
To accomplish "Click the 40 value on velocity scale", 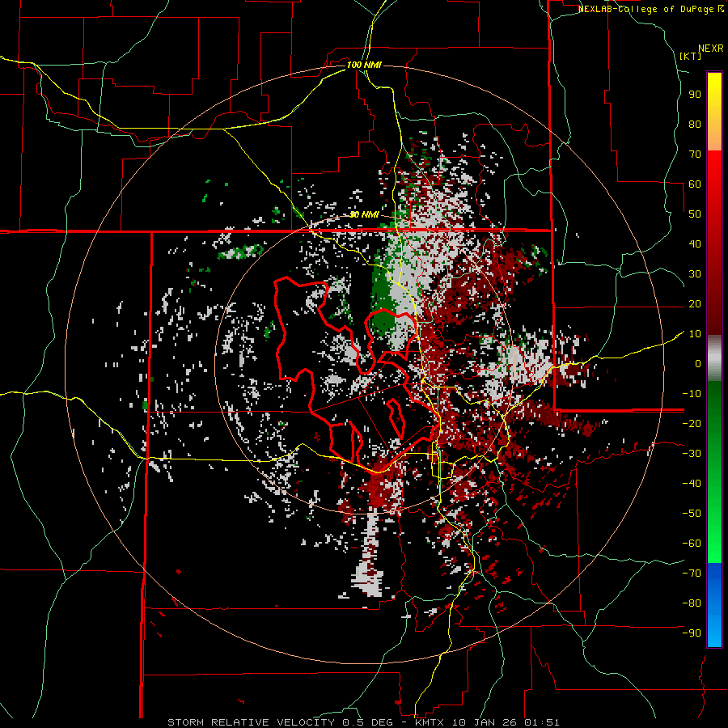I will click(695, 243).
